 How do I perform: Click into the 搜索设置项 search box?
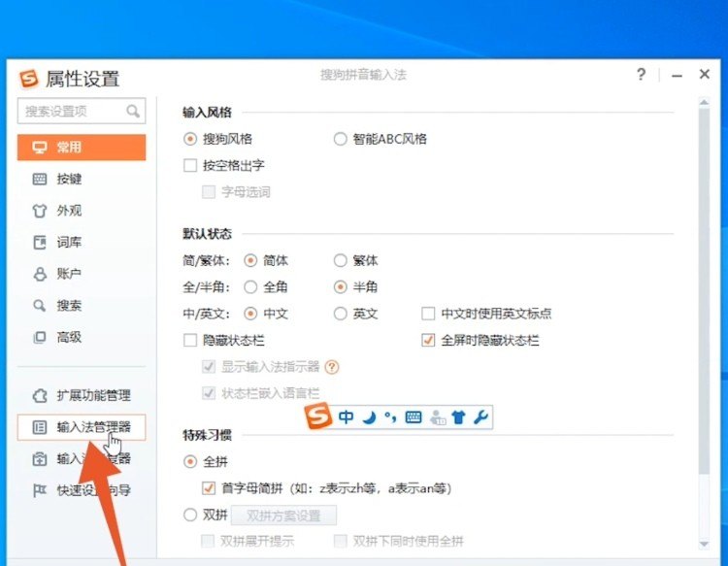coord(82,111)
